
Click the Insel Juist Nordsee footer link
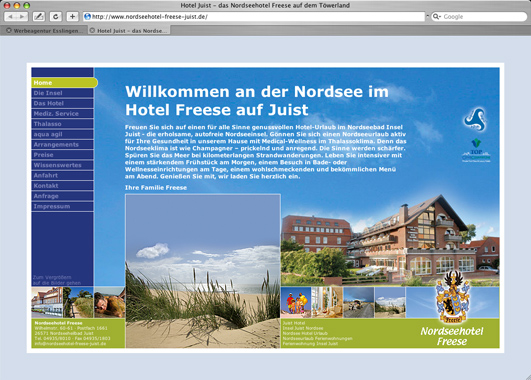303,328
